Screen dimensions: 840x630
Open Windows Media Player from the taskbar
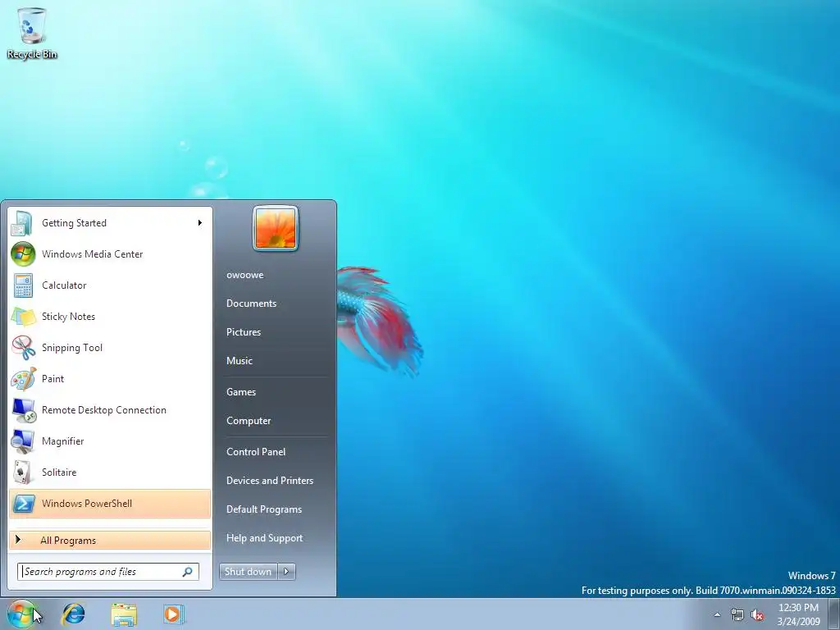pos(174,614)
